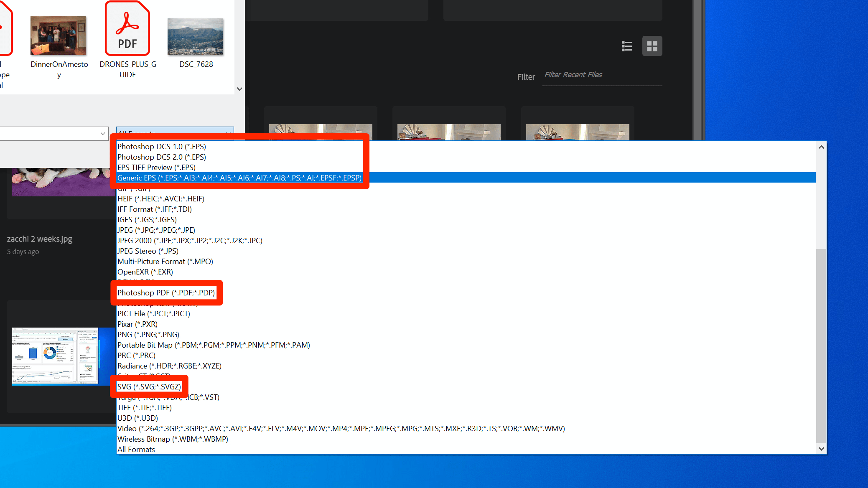Viewport: 868px width, 488px height.
Task: Collapse the All Formats dropdown box
Action: [228, 133]
